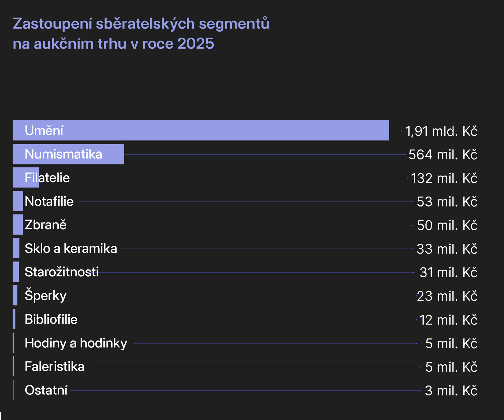Image resolution: width=504 pixels, height=420 pixels.
Task: Click the 50 mil. Kč value
Action: click(x=447, y=225)
